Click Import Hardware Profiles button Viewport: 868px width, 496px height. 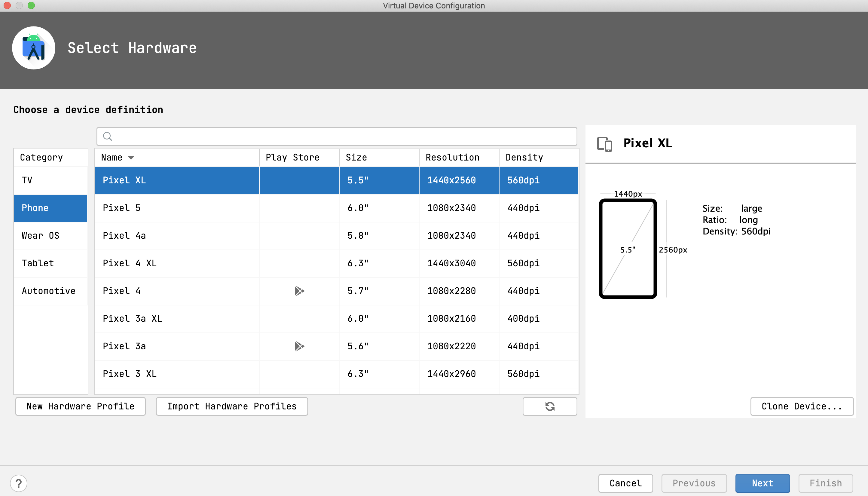tap(232, 406)
